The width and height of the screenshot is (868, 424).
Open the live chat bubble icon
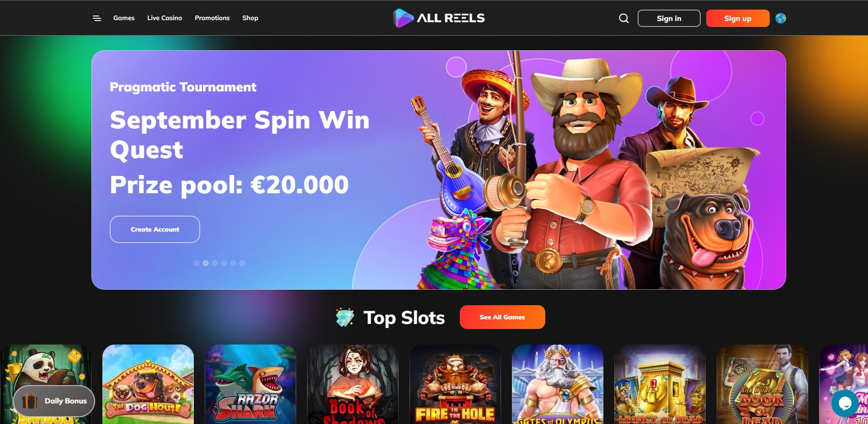coord(845,403)
